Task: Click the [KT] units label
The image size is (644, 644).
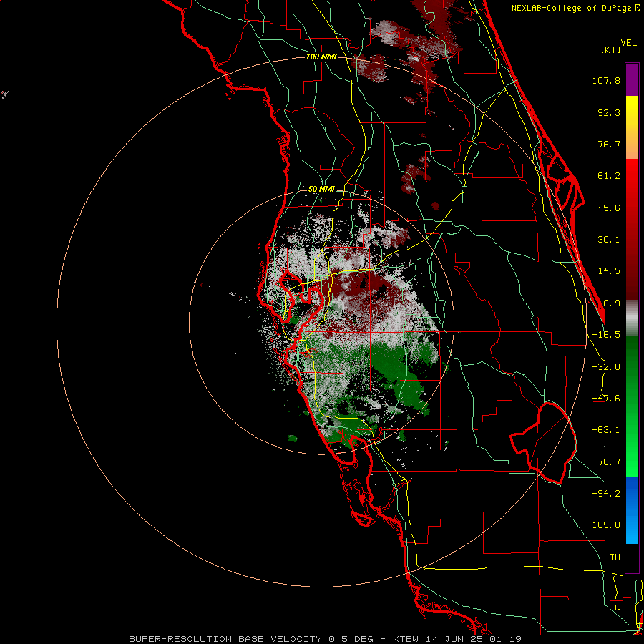Action: point(611,49)
